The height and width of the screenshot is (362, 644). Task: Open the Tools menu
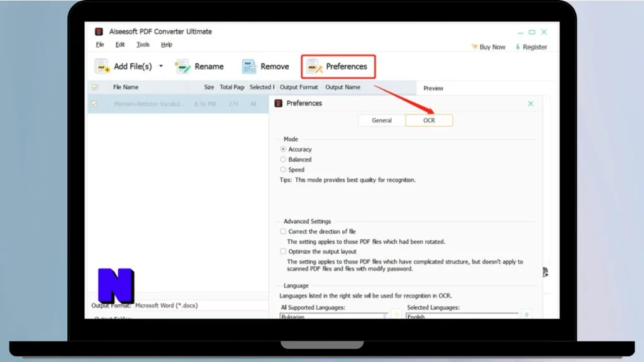pos(143,45)
